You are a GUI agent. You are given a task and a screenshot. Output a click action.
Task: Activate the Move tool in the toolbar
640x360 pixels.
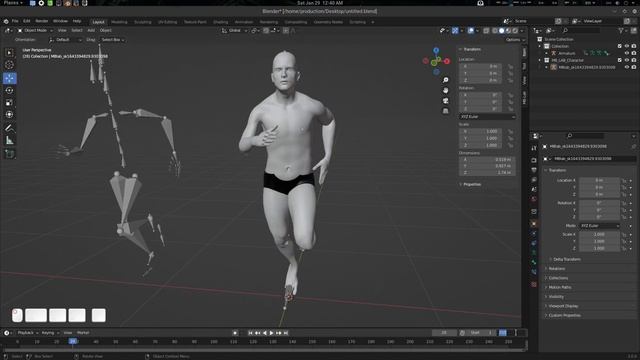tap(9, 78)
